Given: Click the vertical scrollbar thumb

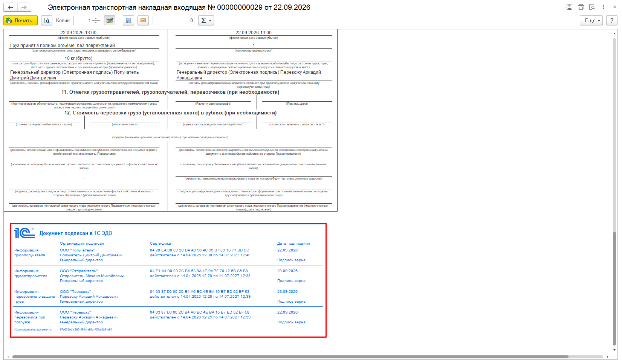Looking at the screenshot, I should (614, 288).
